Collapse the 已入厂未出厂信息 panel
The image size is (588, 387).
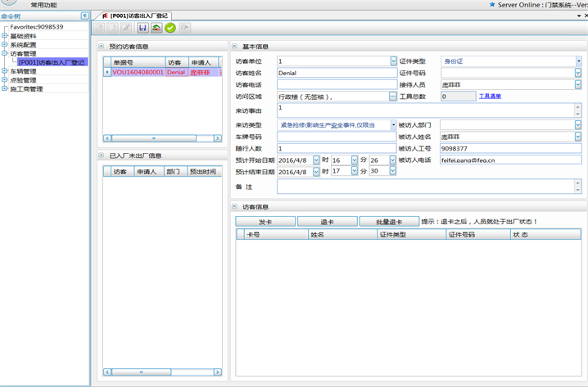click(x=102, y=155)
